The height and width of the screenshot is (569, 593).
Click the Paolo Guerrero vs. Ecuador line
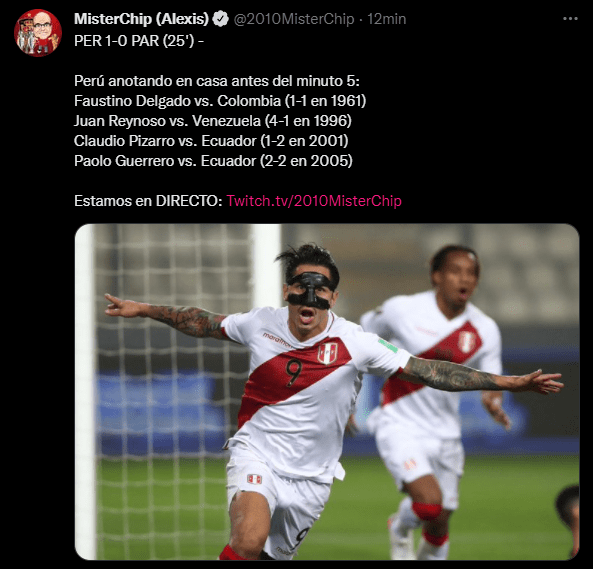[x=213, y=161]
